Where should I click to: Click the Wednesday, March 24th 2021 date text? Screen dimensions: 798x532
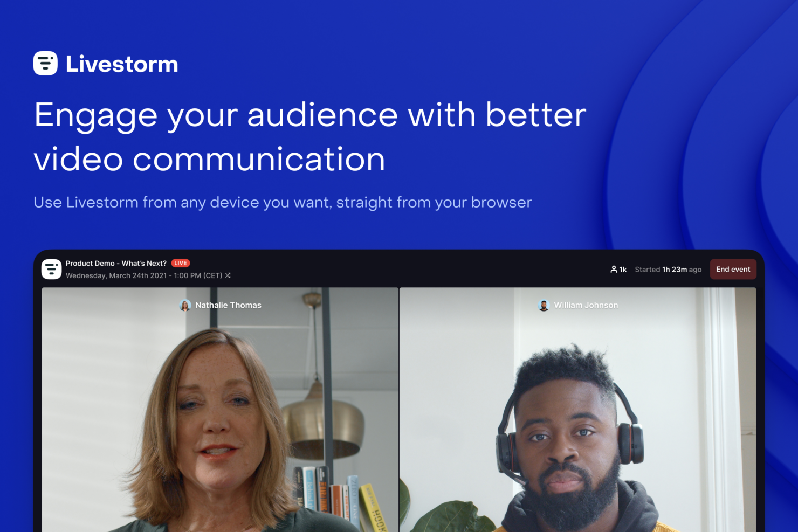(x=116, y=275)
